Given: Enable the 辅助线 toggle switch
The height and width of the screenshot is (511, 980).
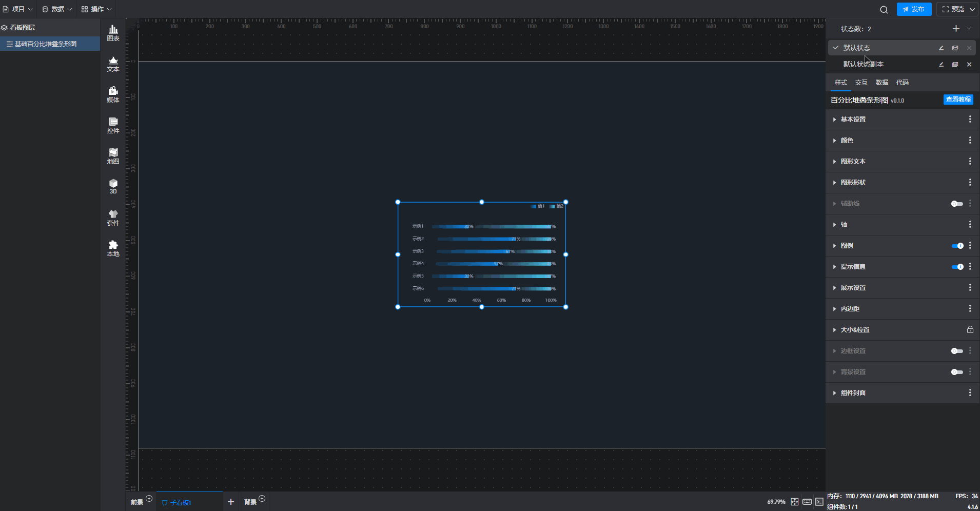Looking at the screenshot, I should coord(957,204).
